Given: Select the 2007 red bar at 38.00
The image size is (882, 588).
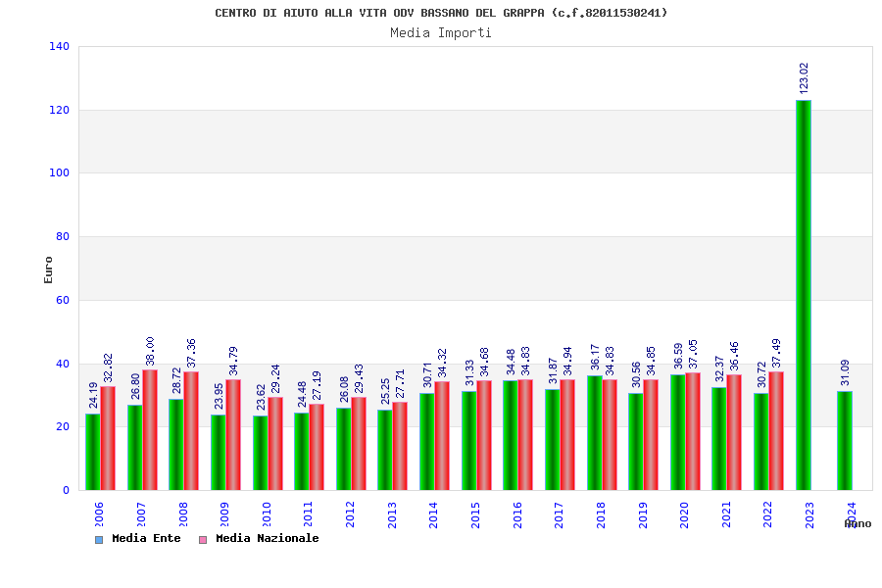Looking at the screenshot, I should pos(150,430).
